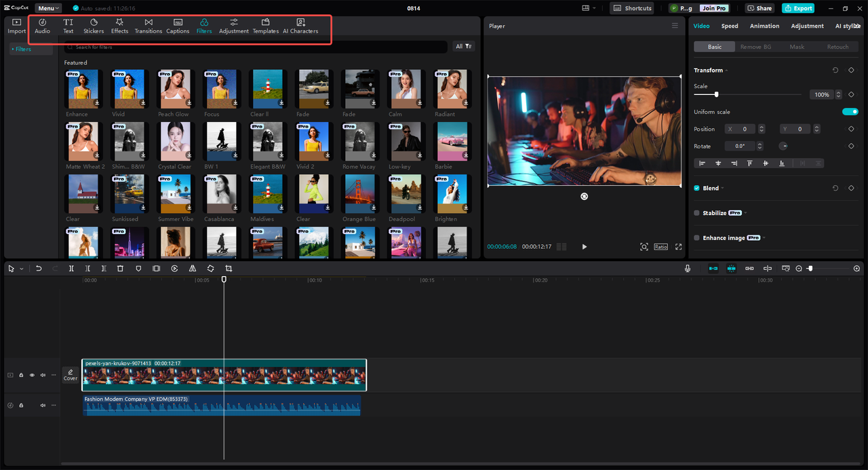Viewport: 868px width, 470px height.
Task: Open the All filter dropdown
Action: point(464,47)
